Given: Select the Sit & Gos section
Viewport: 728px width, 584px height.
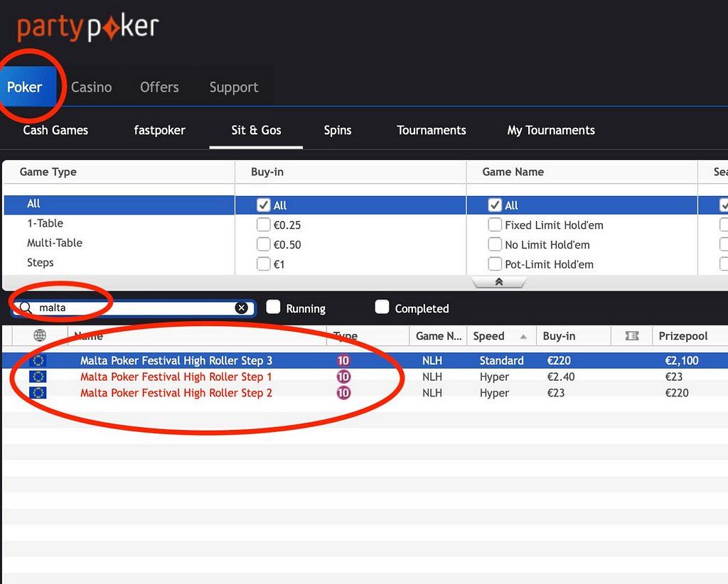Looking at the screenshot, I should 256,130.
